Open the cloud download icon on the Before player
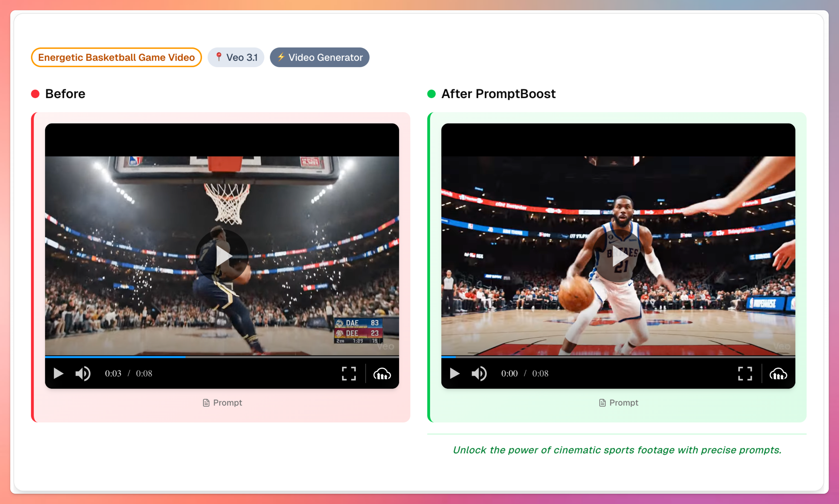Viewport: 839px width, 504px height. tap(382, 374)
